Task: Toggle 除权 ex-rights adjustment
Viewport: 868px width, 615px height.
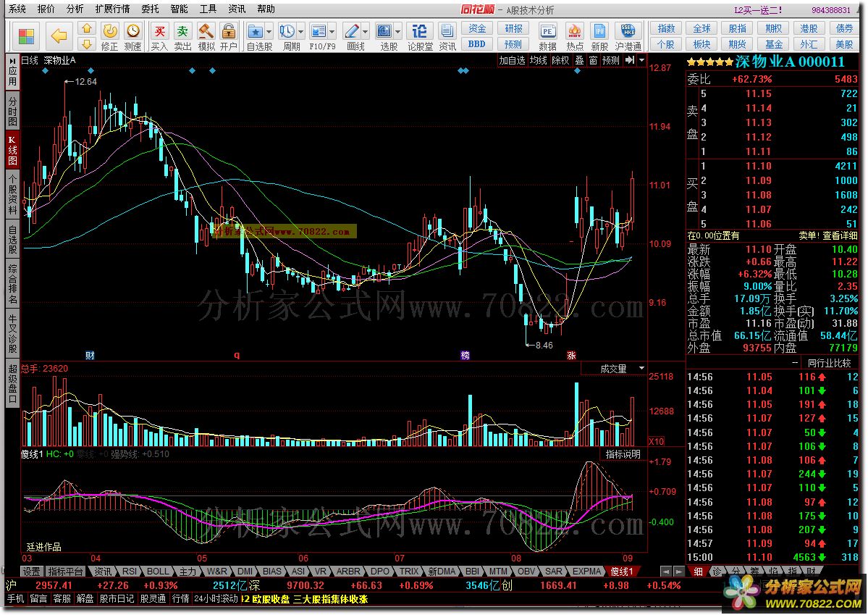Action: 560,60
